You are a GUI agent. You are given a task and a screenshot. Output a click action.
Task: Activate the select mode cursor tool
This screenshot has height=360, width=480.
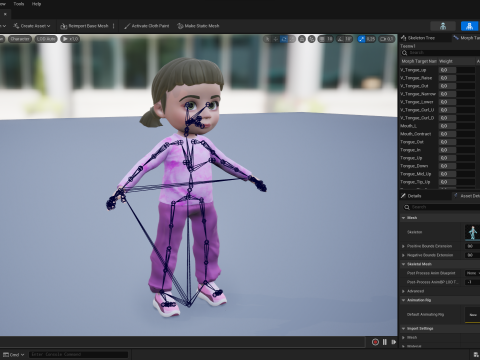[267, 39]
